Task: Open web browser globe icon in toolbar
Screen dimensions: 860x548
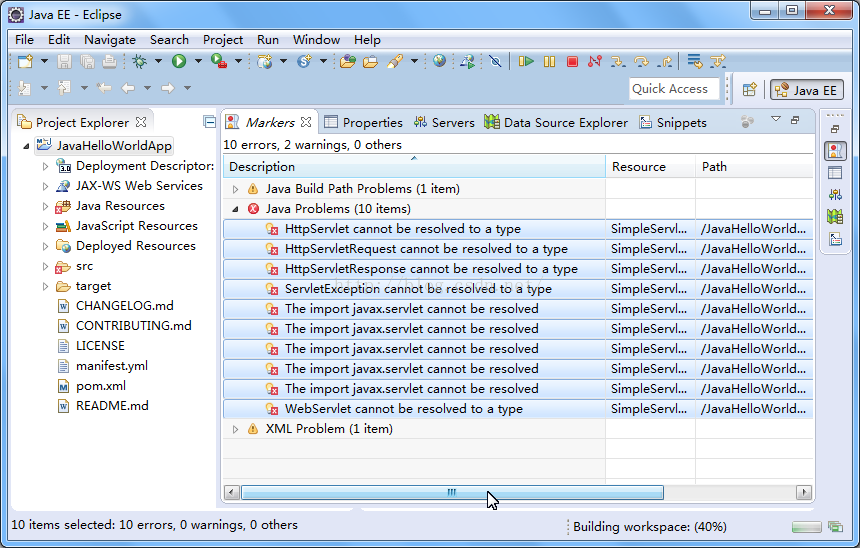Action: (x=439, y=62)
